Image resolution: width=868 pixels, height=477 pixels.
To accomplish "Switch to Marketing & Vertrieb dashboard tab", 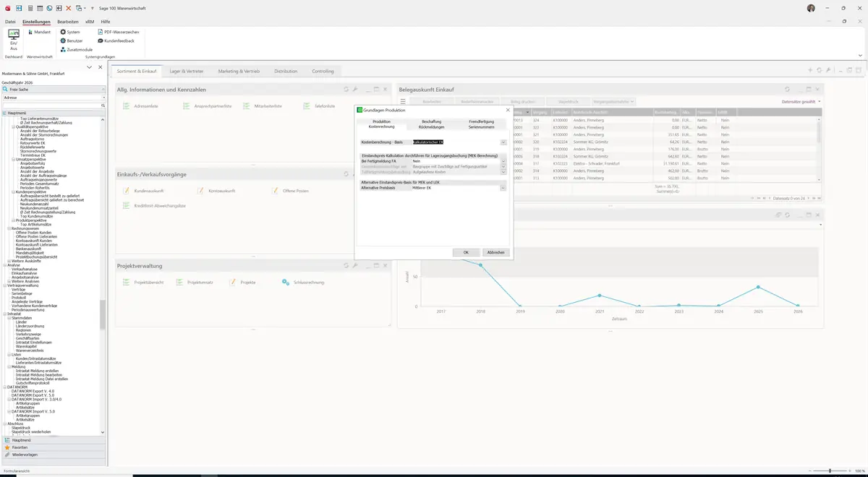I will [x=239, y=72].
